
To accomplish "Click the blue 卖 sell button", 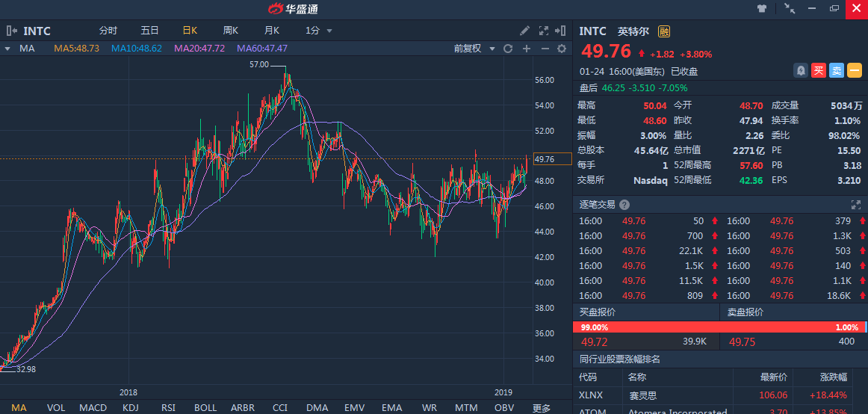I will [837, 71].
